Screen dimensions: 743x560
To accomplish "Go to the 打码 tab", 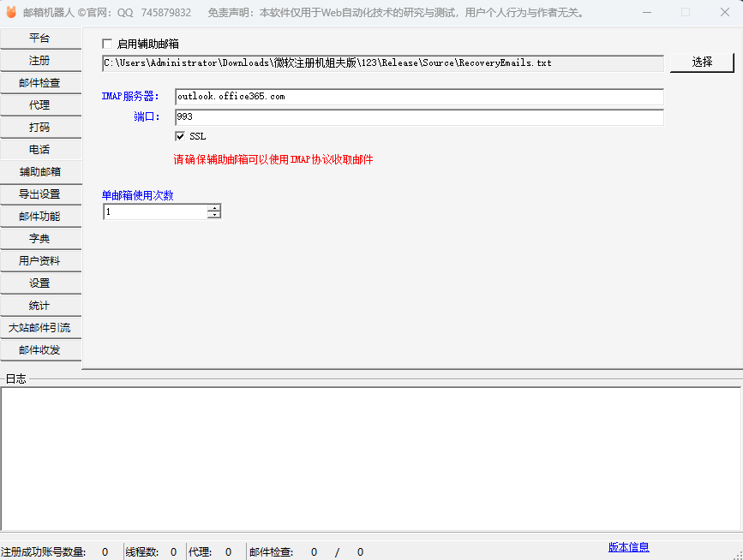I will pos(40,128).
